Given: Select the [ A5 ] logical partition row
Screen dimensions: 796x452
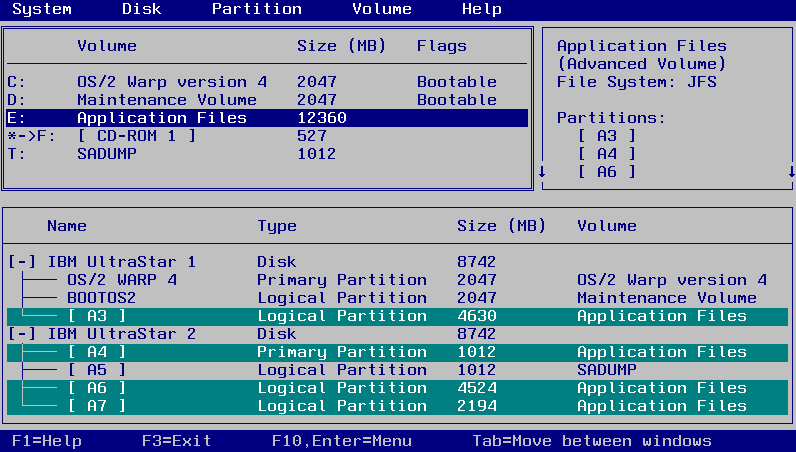Looking at the screenshot, I should [x=397, y=370].
